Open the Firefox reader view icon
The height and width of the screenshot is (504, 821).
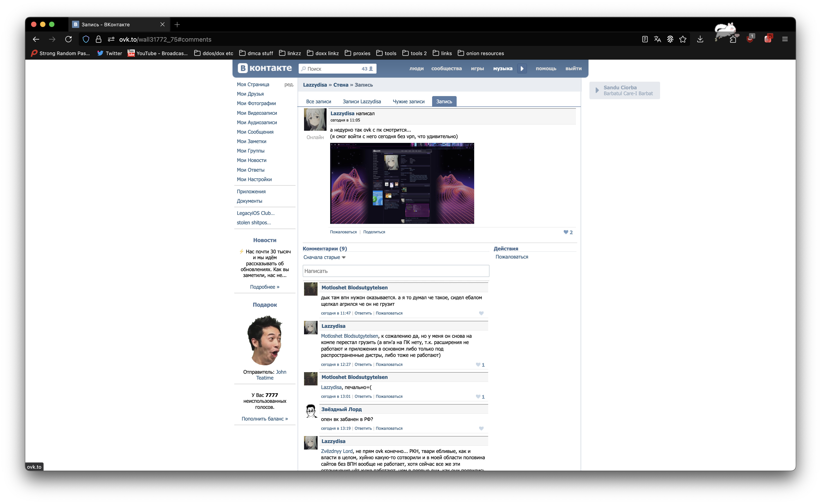tap(645, 39)
